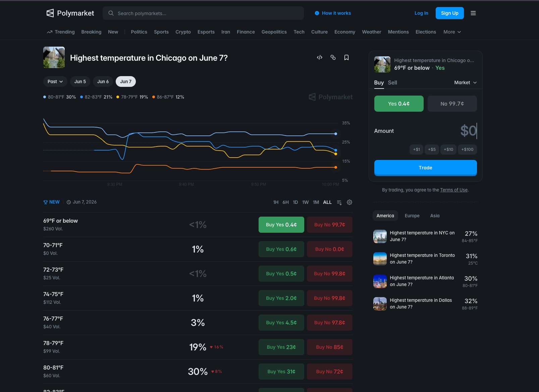This screenshot has width=539, height=392.
Task: Click the 78-79°F yellow legend dot
Action: [118, 97]
